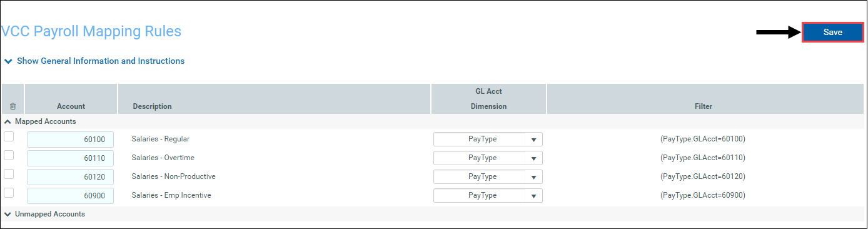Click the Save button
Screen dimensions: 868x229
pos(832,33)
